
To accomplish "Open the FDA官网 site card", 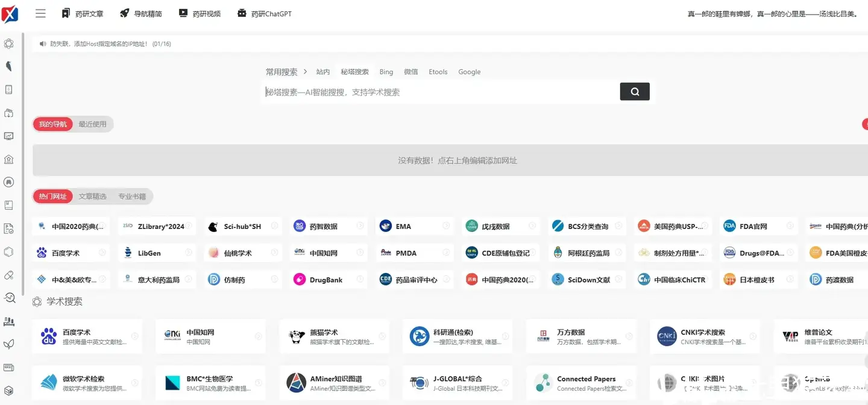I will point(759,226).
